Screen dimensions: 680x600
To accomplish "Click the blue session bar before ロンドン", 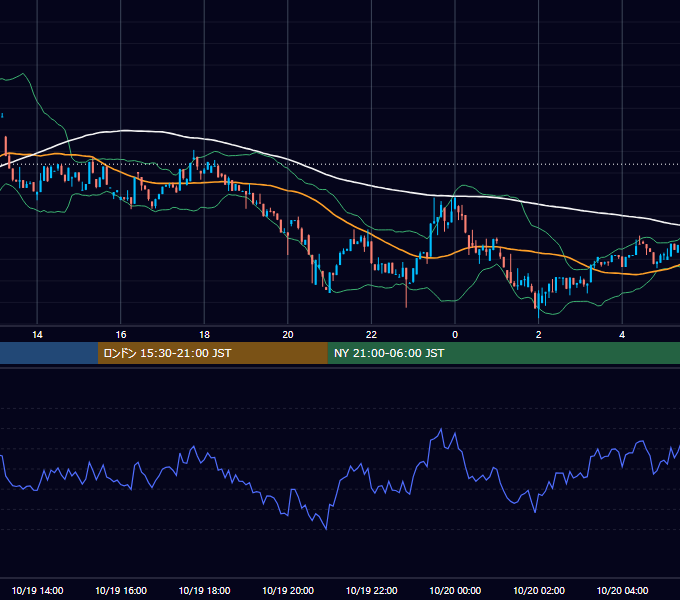I will tap(49, 353).
